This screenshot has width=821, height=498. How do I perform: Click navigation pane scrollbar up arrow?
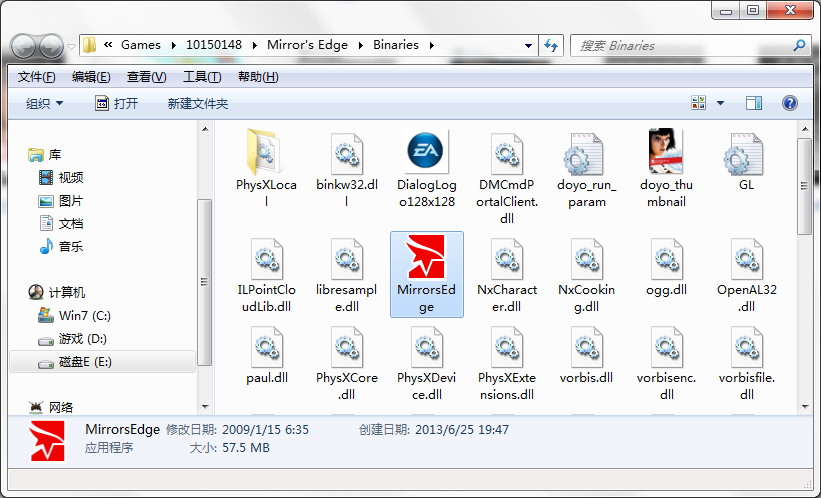(205, 128)
